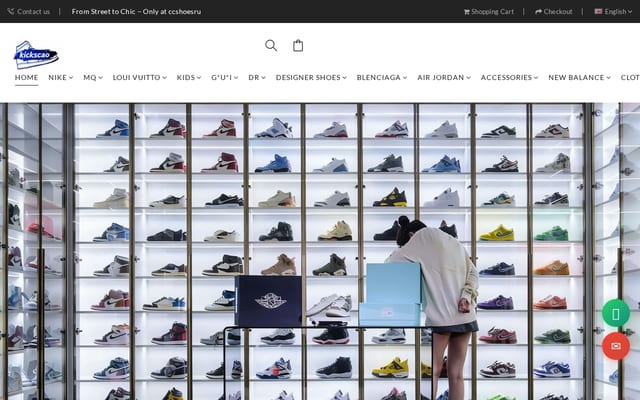This screenshot has width=640, height=400.
Task: Click the kickscao logo
Action: 36,55
